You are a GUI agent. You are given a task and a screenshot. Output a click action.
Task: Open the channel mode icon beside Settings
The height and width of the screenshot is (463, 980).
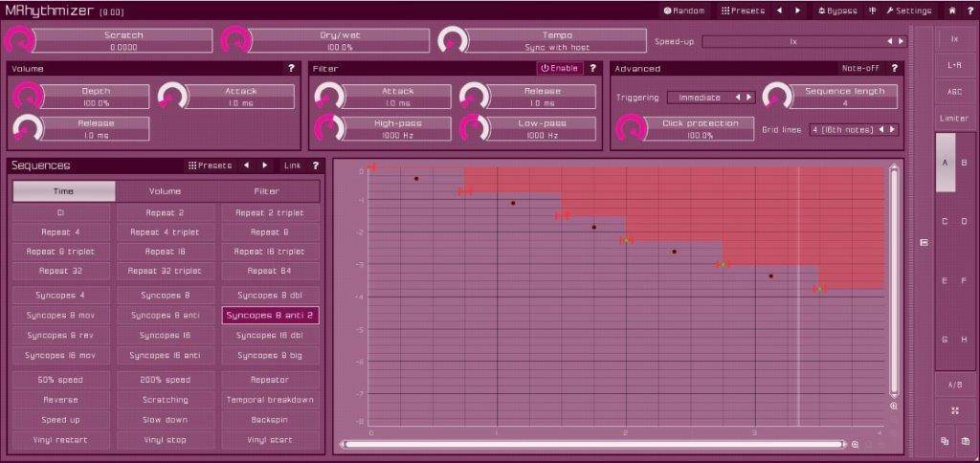(873, 11)
